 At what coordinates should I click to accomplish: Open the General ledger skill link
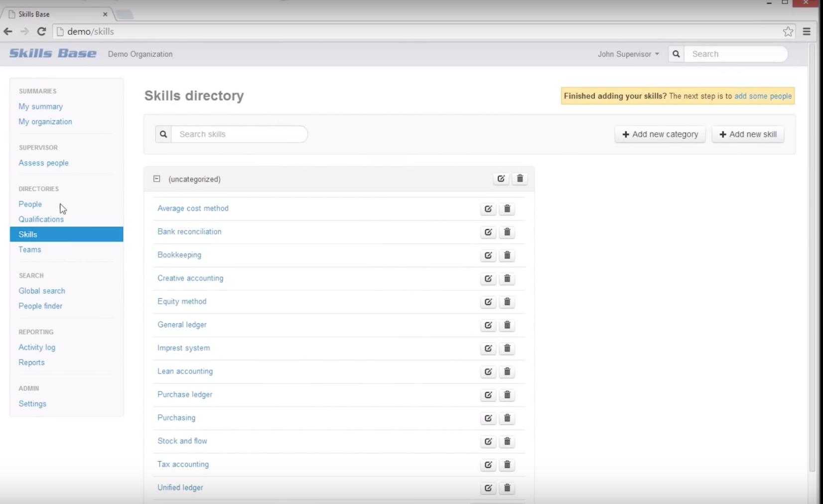(x=182, y=325)
